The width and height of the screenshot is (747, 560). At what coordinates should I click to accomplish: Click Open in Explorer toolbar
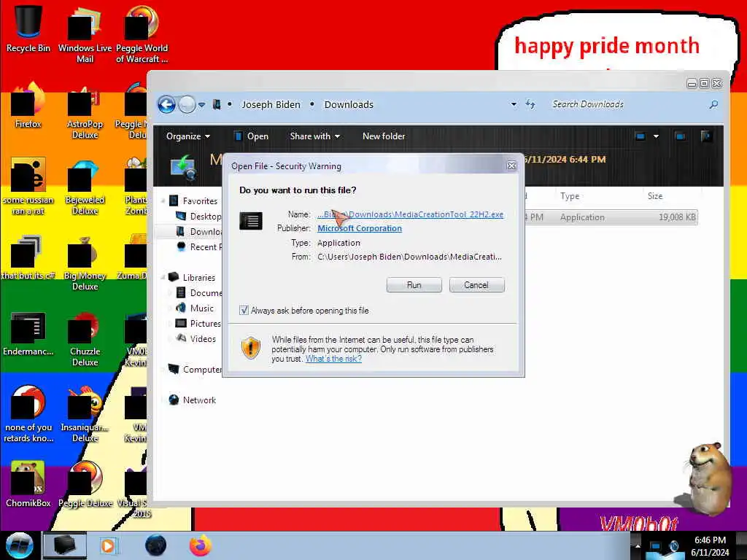pos(252,136)
